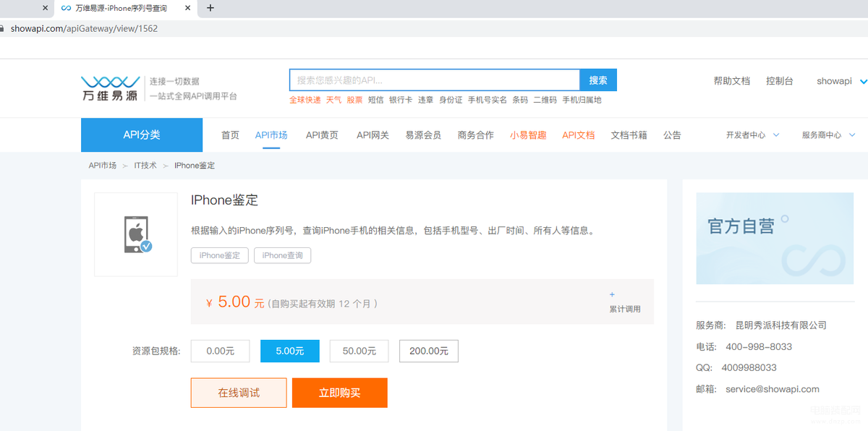The height and width of the screenshot is (431, 868).
Task: Click the 违章 hot search link
Action: [x=425, y=100]
